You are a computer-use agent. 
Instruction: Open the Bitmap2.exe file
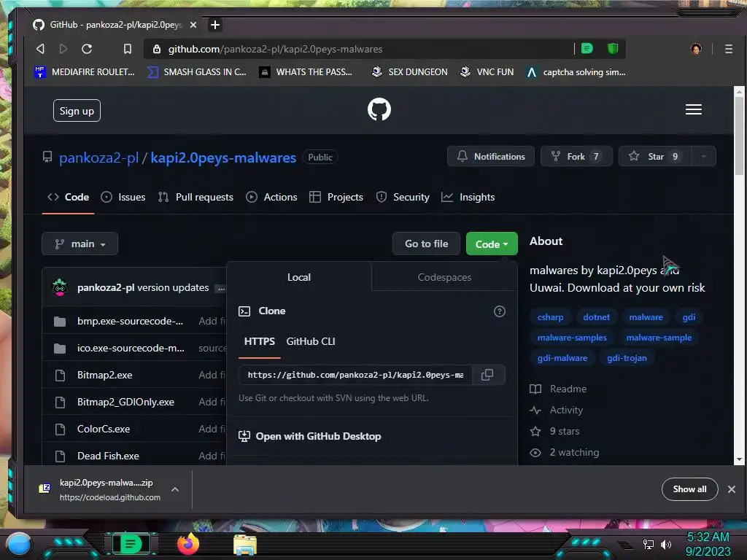[x=105, y=376]
